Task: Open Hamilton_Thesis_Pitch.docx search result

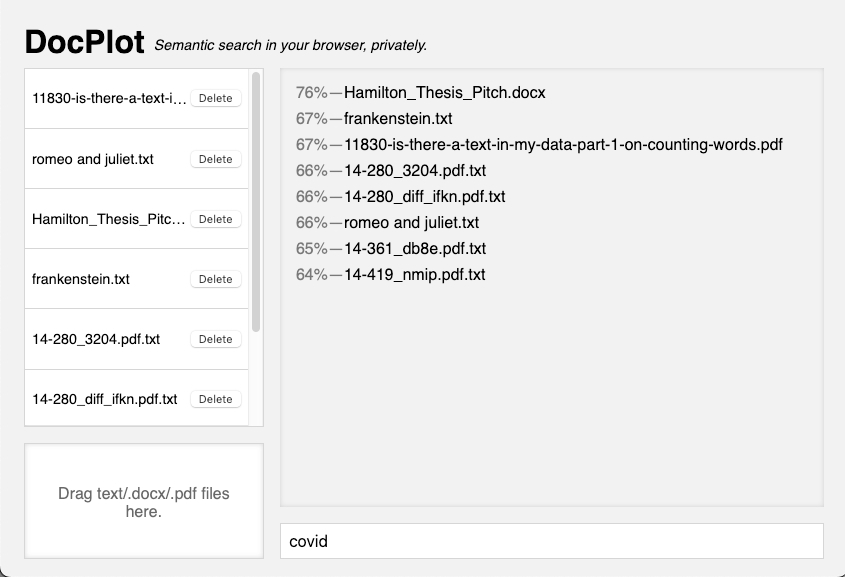Action: (444, 93)
